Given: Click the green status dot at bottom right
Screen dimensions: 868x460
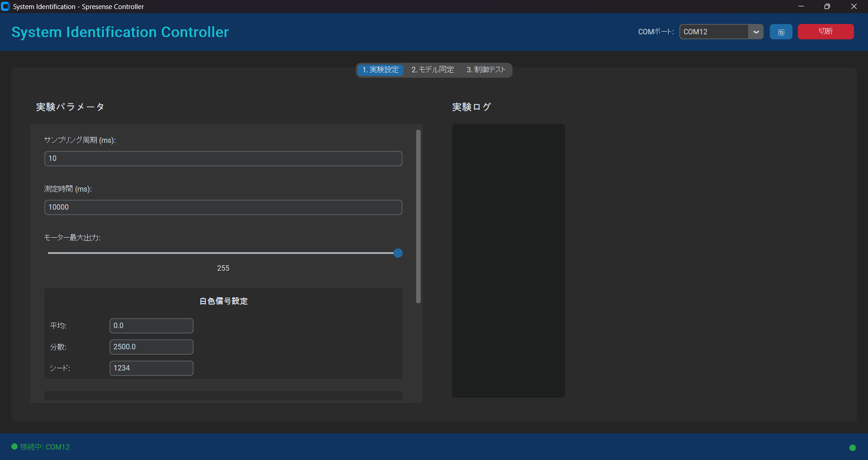Looking at the screenshot, I should point(852,447).
